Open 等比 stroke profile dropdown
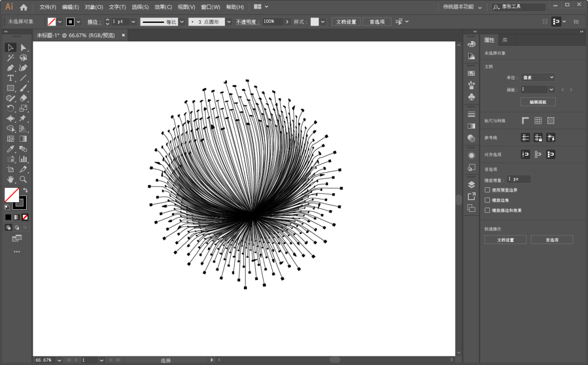The image size is (588, 365). [182, 22]
